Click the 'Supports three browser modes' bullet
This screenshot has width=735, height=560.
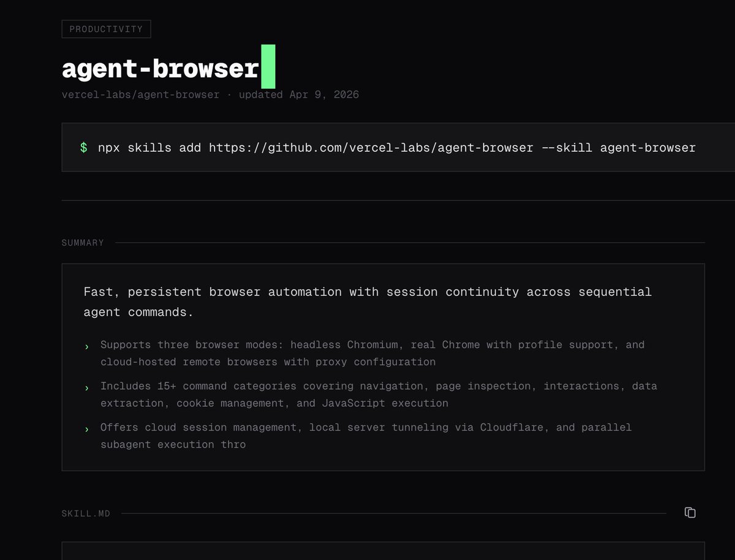(x=372, y=353)
